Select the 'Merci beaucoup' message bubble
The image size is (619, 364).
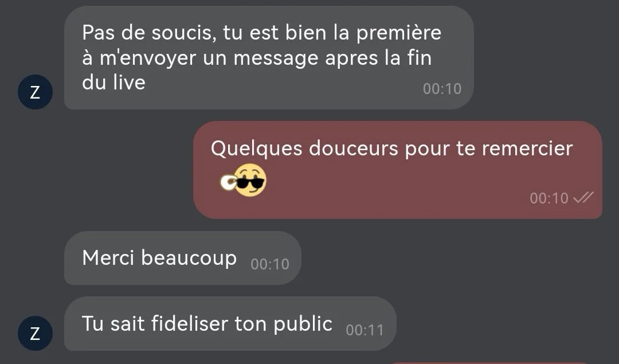pyautogui.click(x=183, y=258)
